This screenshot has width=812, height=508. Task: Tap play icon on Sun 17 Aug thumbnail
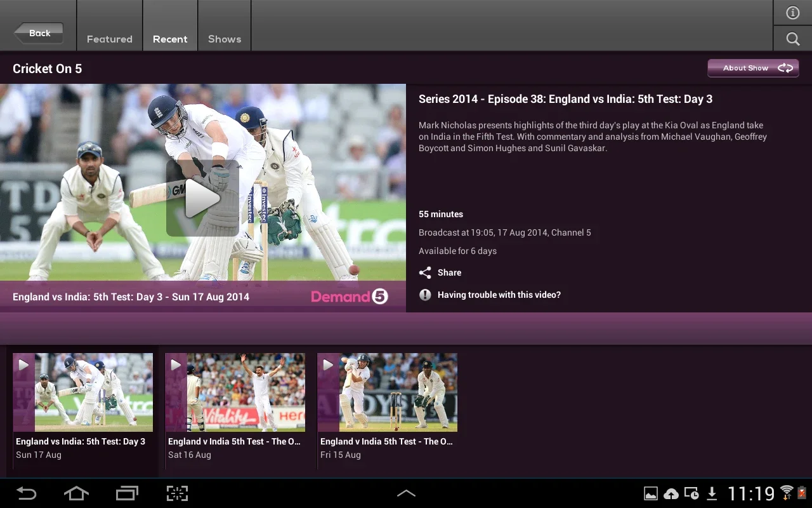point(23,365)
